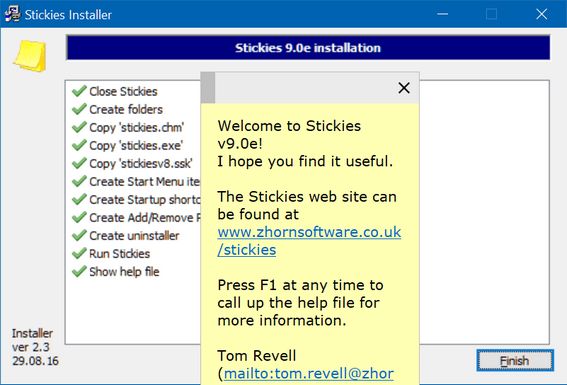This screenshot has height=385, width=567.
Task: Select the Copy 'stickies.chm' step text
Action: click(x=137, y=128)
